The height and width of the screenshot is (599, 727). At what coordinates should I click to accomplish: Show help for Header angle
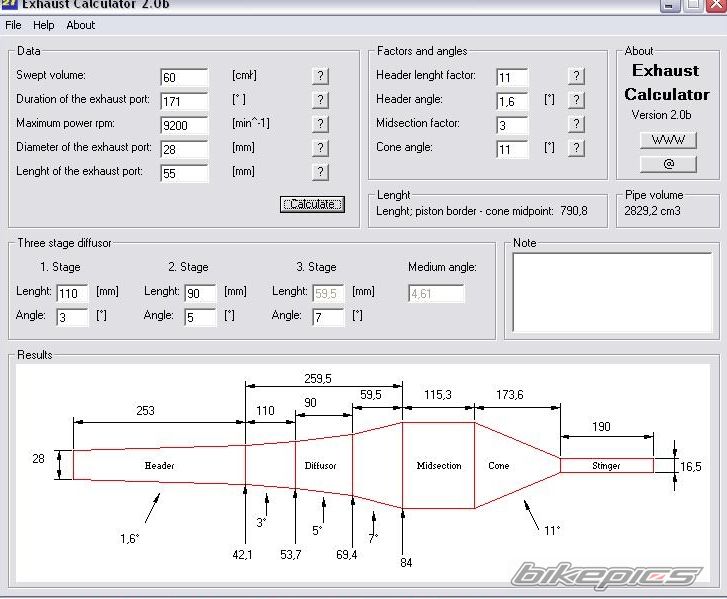[x=576, y=100]
